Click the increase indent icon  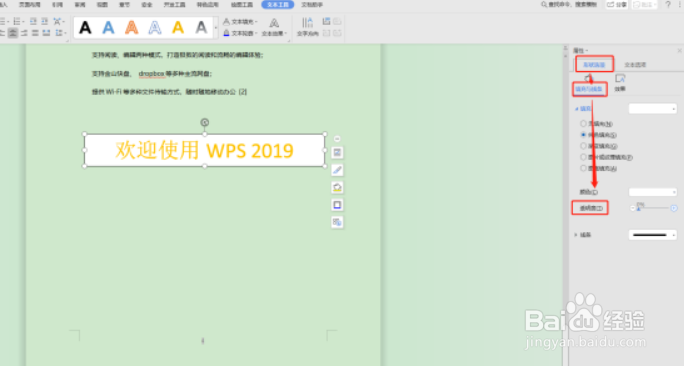(44, 21)
